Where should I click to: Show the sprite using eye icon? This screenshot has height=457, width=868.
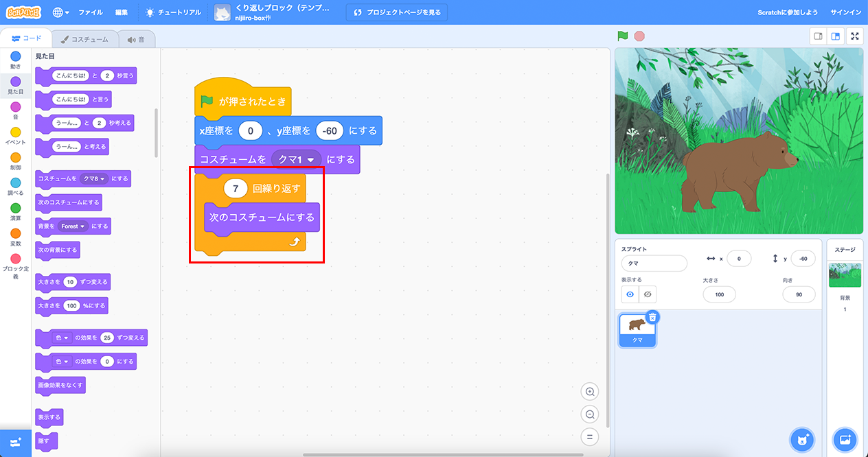(x=630, y=294)
